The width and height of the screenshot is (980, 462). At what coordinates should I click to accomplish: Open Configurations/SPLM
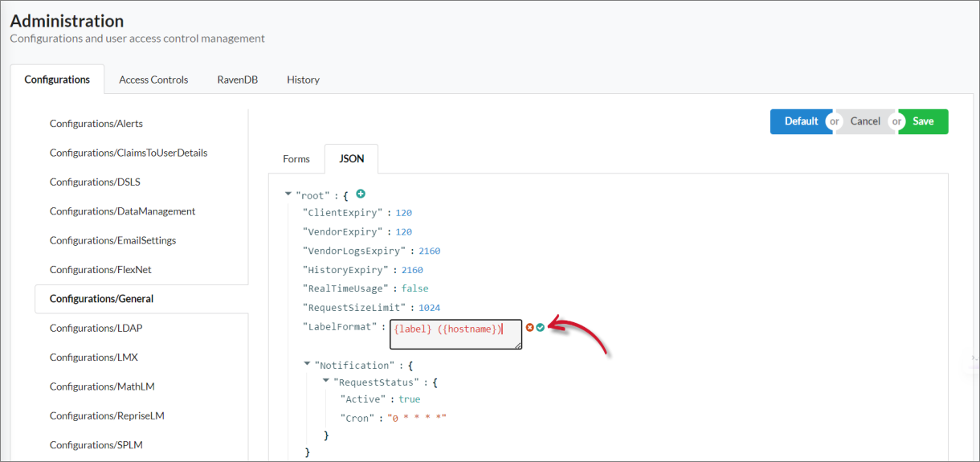(96, 444)
